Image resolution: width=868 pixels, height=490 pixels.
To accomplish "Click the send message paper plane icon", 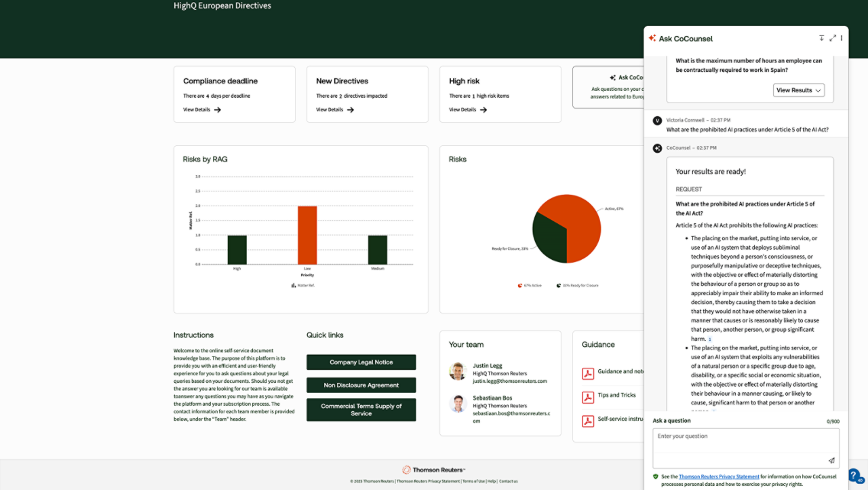I will [x=831, y=461].
